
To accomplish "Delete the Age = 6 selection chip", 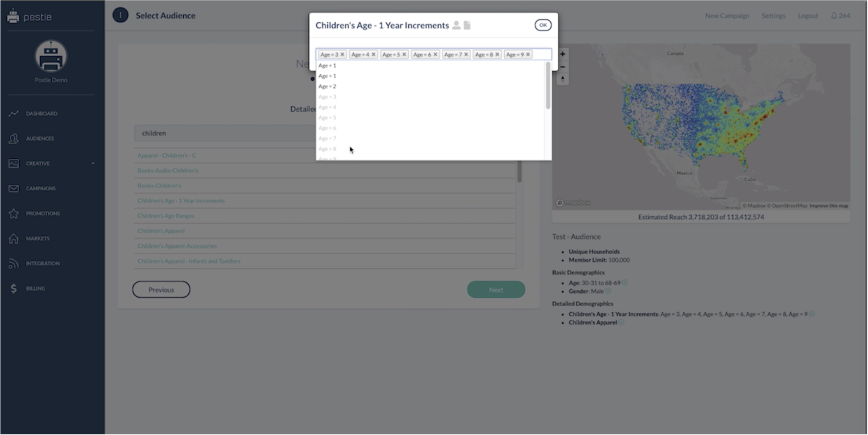I will pyautogui.click(x=435, y=55).
